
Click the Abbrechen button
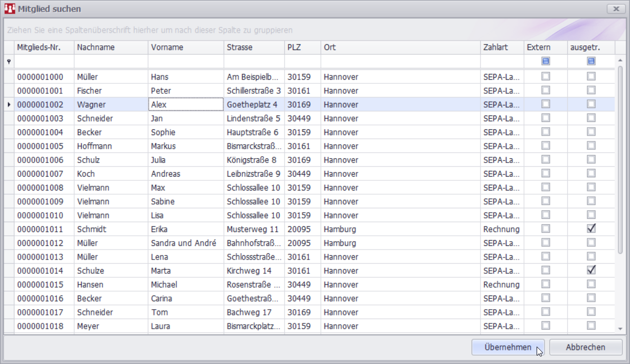585,347
